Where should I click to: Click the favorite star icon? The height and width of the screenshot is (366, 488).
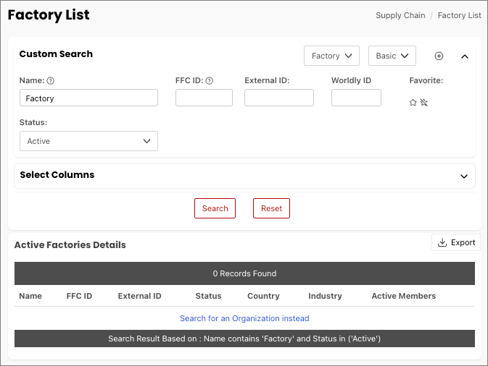pos(413,103)
